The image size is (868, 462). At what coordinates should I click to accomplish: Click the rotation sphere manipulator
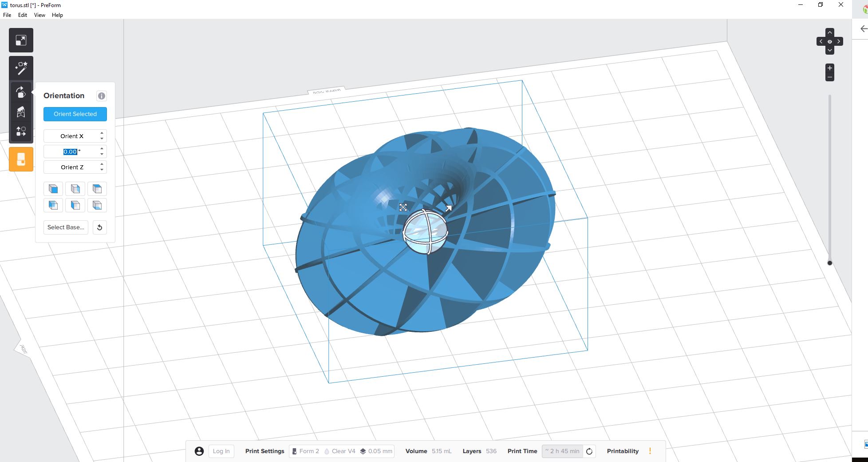425,232
